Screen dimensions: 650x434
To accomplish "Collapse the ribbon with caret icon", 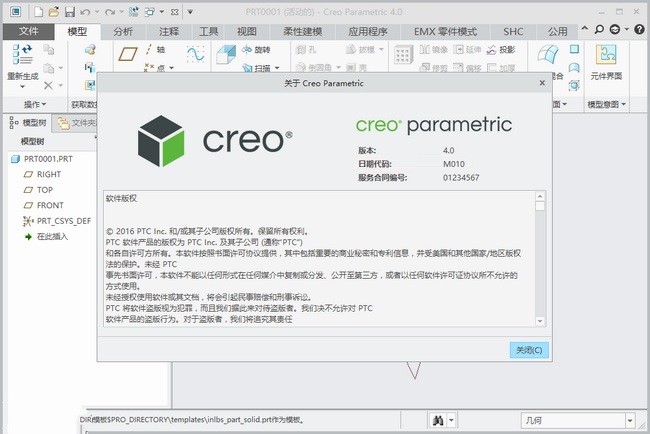I will tap(585, 29).
